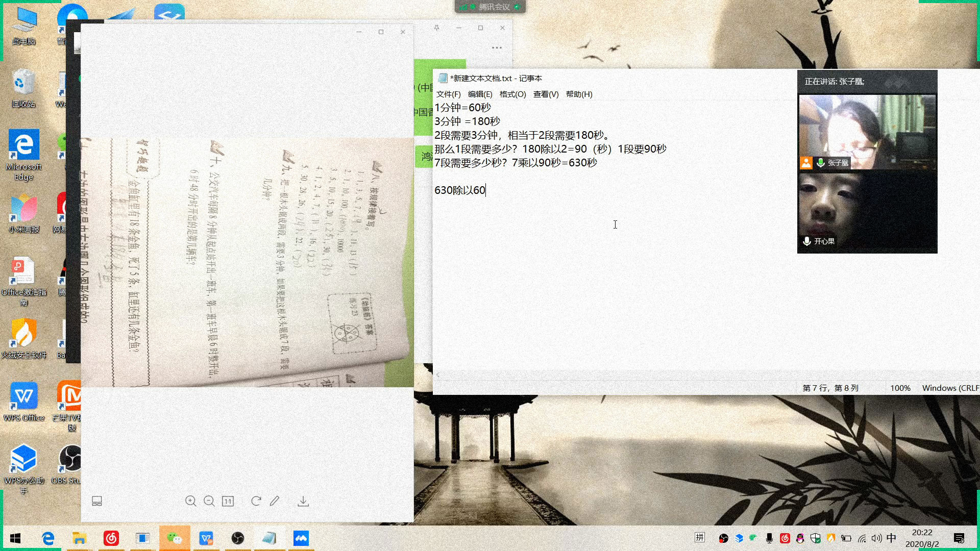Click line '2段需要3分钟' in Notepad
This screenshot has height=551, width=980.
click(522, 135)
